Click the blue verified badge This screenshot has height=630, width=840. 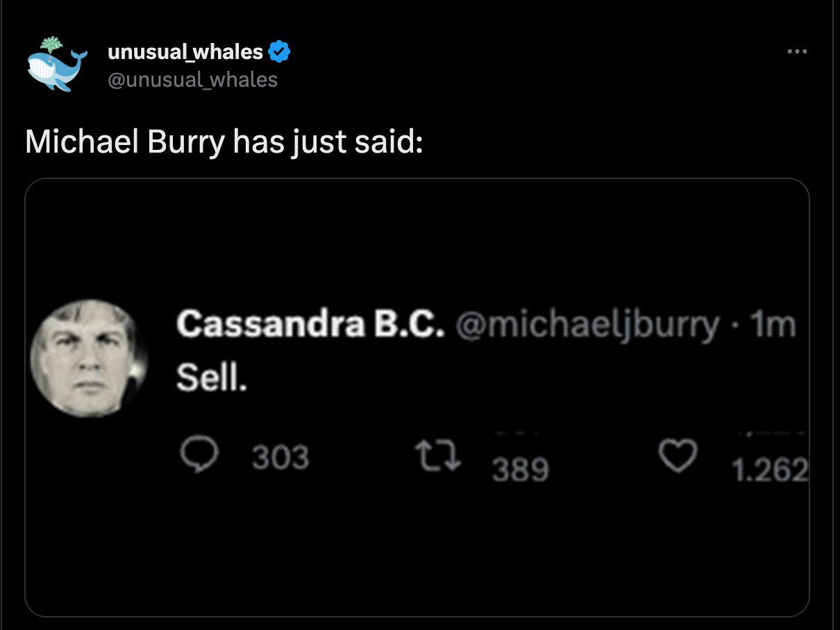(279, 51)
